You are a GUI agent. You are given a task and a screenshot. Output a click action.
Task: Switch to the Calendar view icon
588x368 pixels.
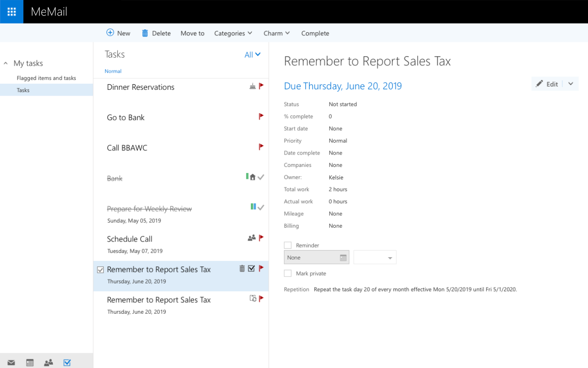29,362
